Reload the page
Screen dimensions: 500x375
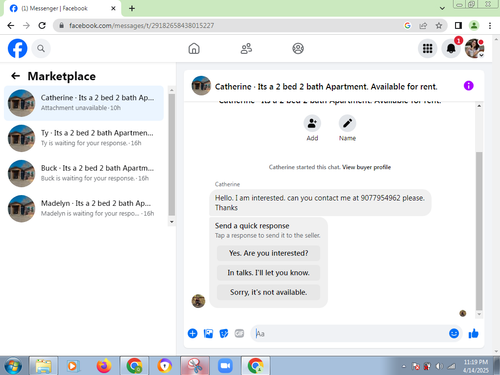pyautogui.click(x=42, y=26)
